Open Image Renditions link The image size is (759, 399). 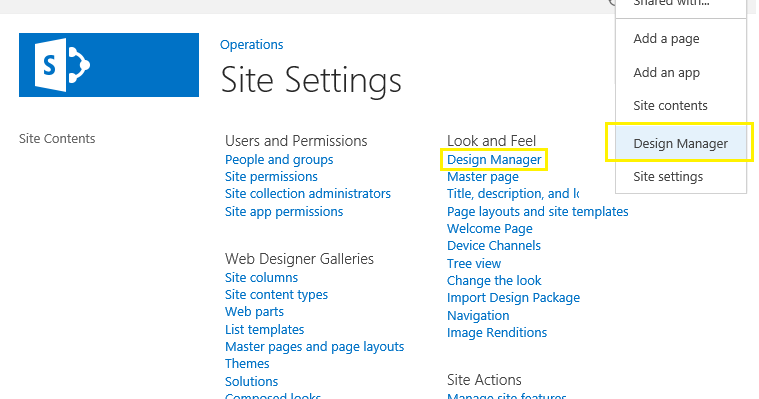pos(497,333)
